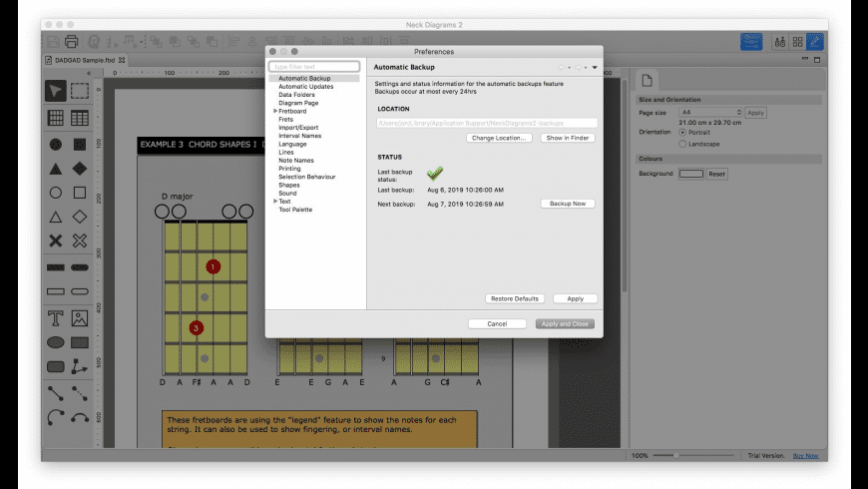Click the four-squares grid view icon
Viewport: 868px width, 489px height.
point(798,42)
